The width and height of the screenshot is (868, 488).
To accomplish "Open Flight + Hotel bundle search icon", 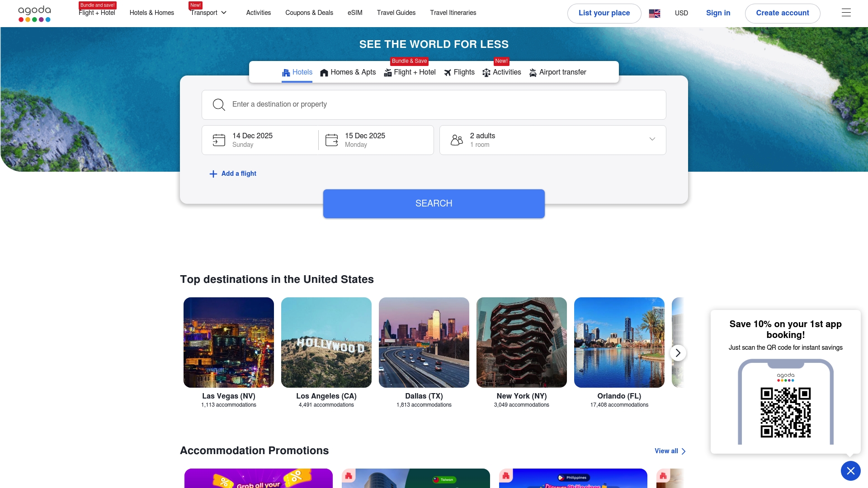I will (387, 72).
